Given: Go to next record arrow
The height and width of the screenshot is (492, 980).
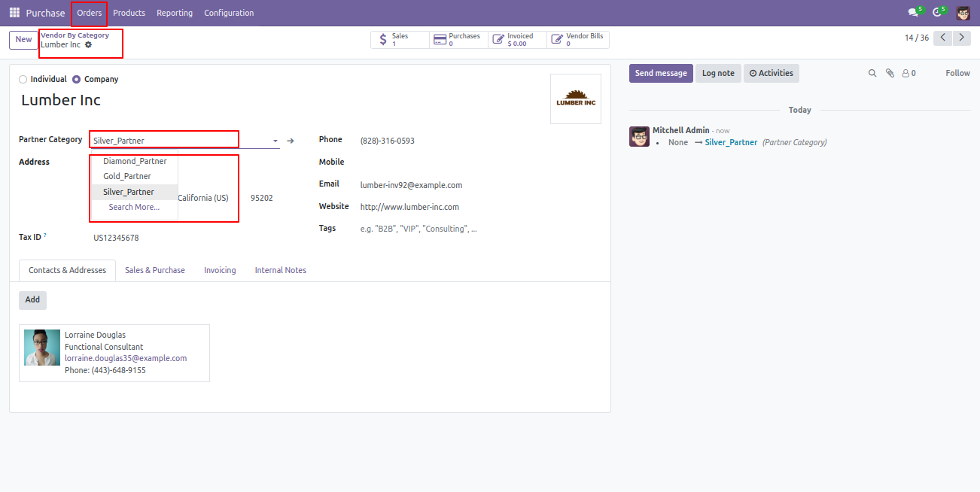Looking at the screenshot, I should 961,38.
